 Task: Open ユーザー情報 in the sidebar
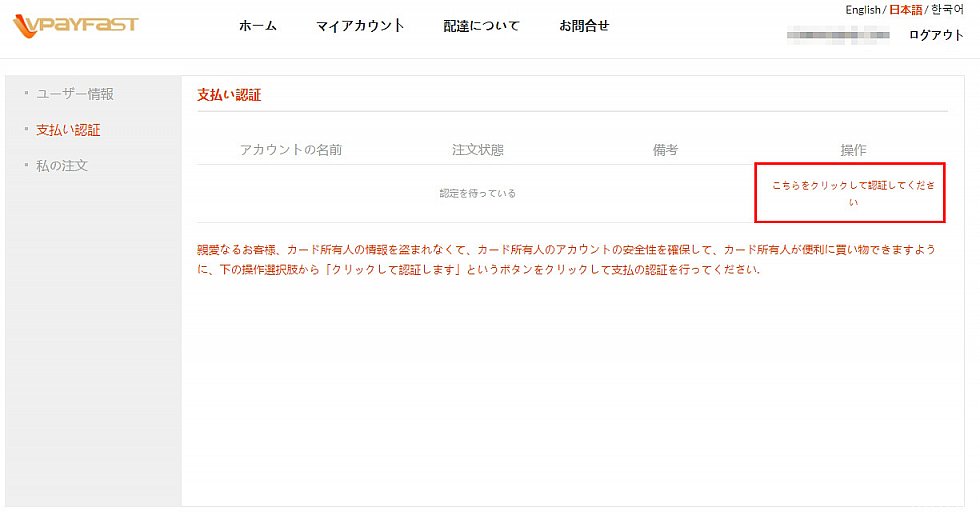click(75, 94)
